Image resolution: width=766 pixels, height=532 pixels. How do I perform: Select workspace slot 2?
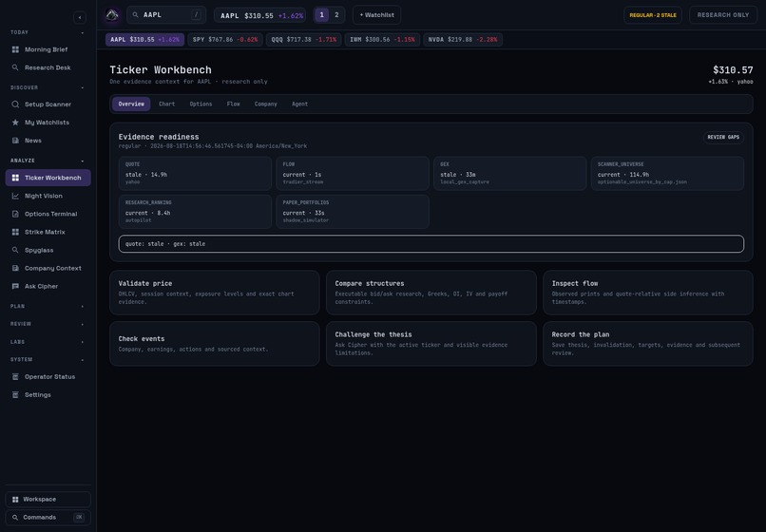coord(336,15)
